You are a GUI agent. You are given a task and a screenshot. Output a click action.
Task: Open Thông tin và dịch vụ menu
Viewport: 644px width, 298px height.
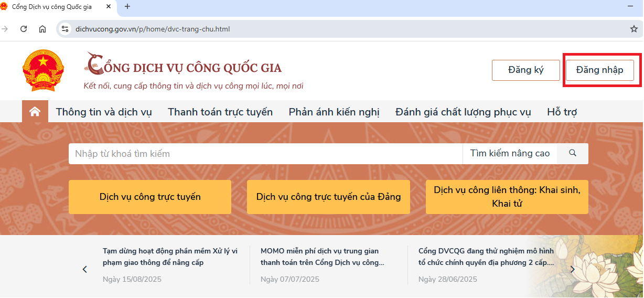point(104,112)
